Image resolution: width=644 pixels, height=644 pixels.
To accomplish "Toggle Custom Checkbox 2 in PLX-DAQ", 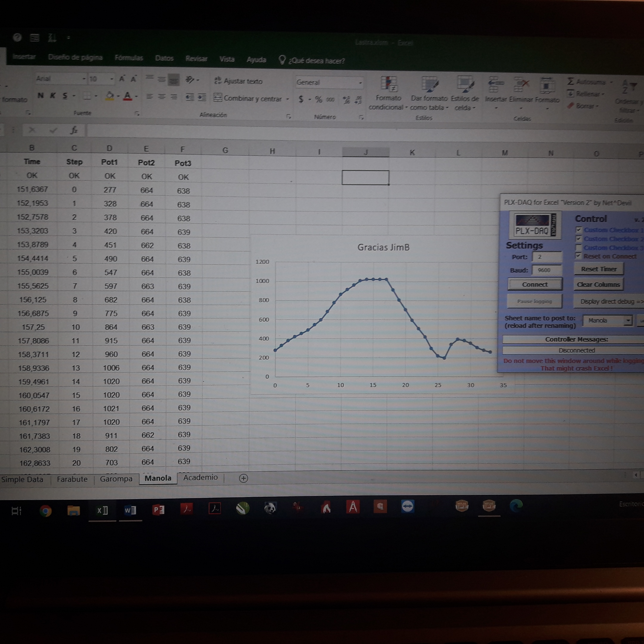I will pos(579,239).
